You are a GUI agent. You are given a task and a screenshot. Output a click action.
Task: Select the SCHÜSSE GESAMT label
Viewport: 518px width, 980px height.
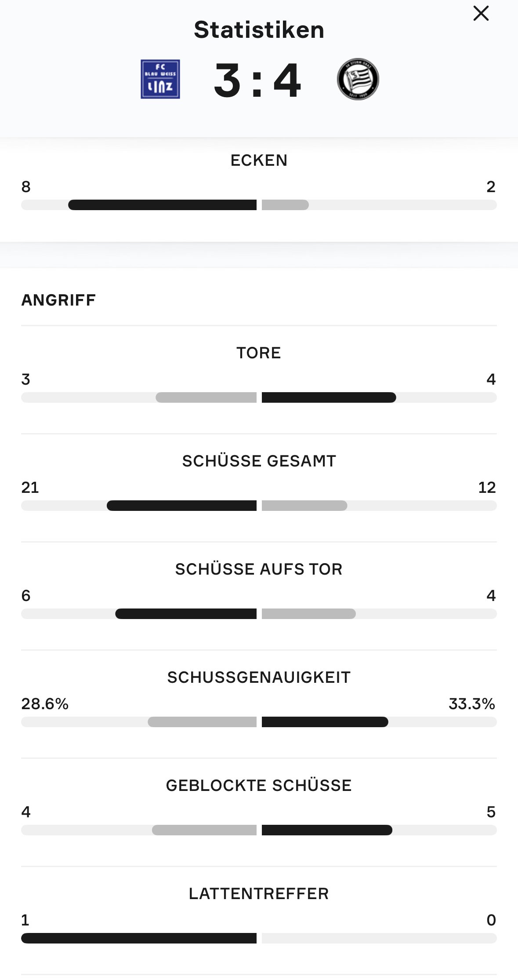(259, 461)
